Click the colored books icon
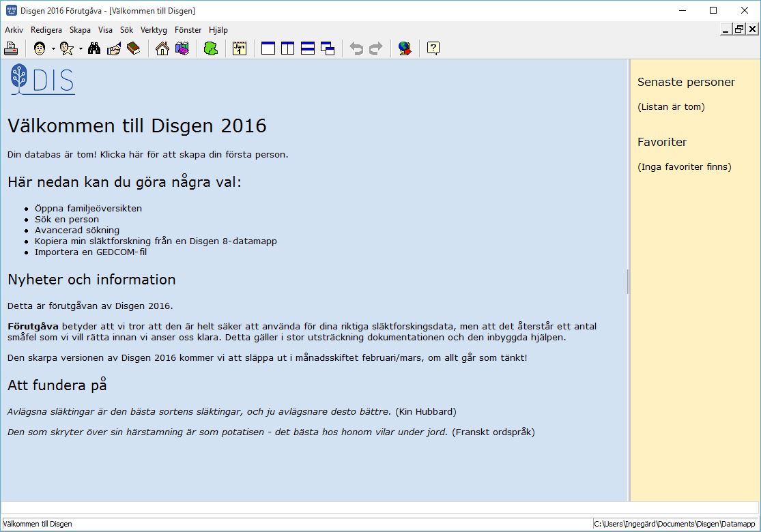The width and height of the screenshot is (761, 532). tap(182, 48)
